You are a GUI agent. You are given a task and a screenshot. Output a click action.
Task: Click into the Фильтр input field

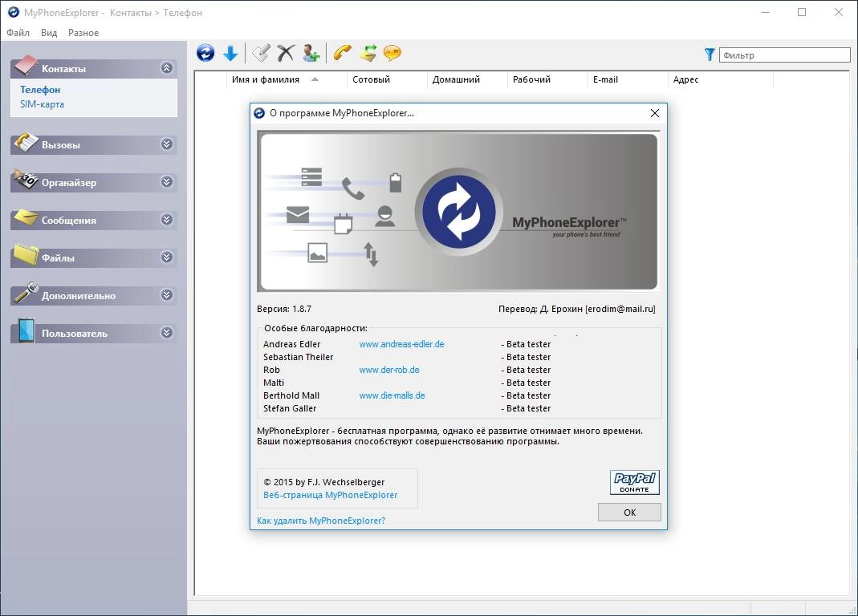(x=785, y=55)
